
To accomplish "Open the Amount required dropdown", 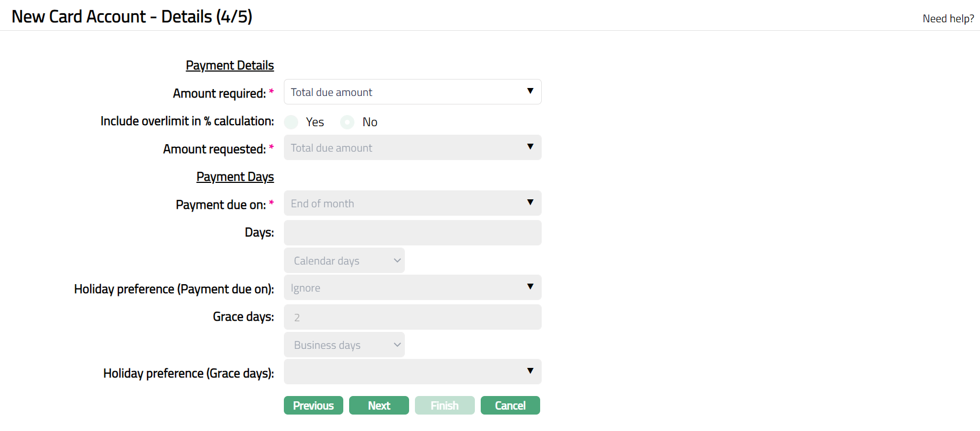I will (x=412, y=92).
